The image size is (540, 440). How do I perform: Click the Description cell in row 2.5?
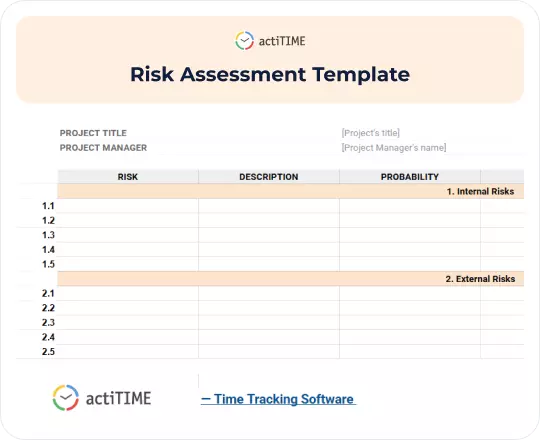[269, 352]
